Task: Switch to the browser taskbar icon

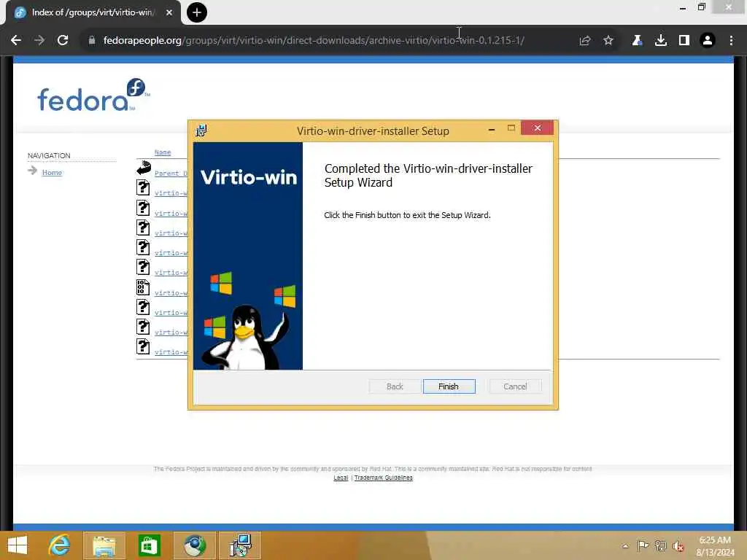Action: [x=194, y=545]
